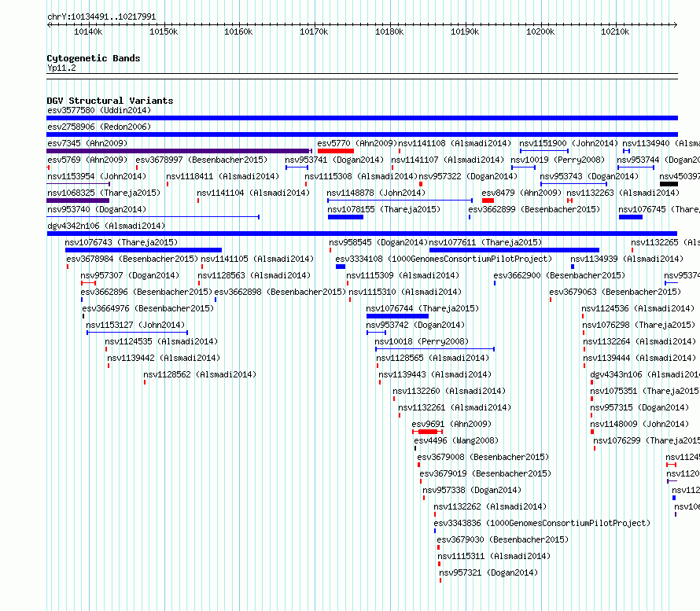Select esv3662898 (Besenbacher2015) label
This screenshot has width=700, height=611.
(280, 292)
